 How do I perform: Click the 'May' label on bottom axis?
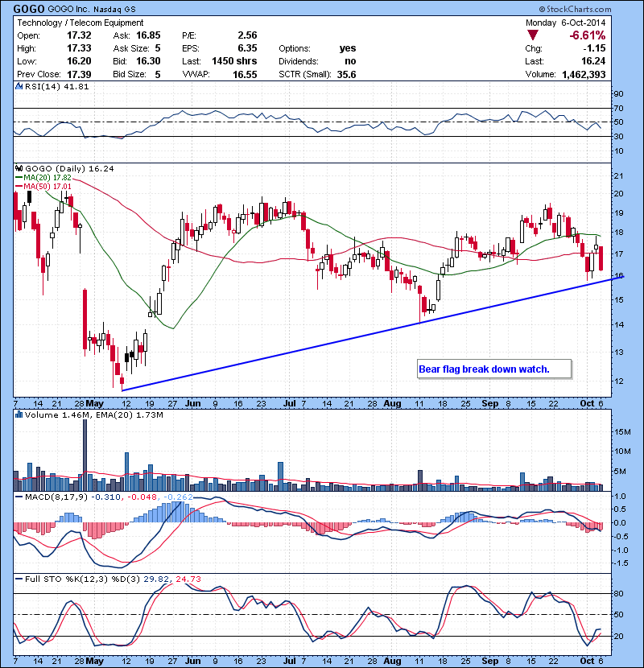[95, 661]
